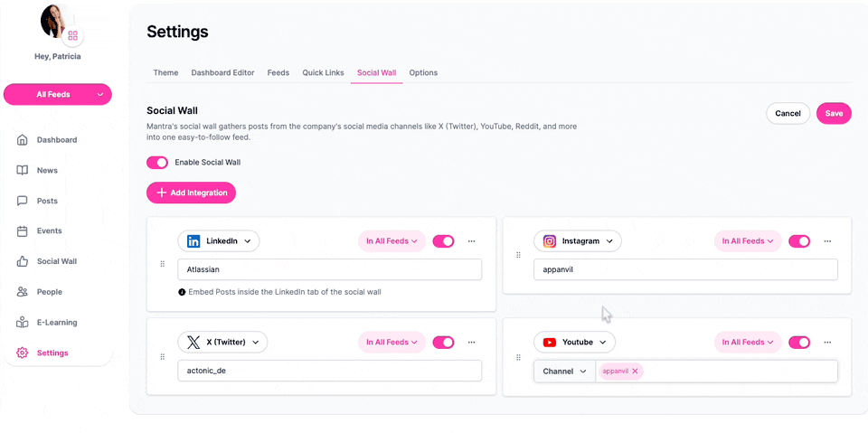Open In All Feeds dropdown for LinkedIn
Image resolution: width=868 pixels, height=433 pixels.
[x=392, y=240]
